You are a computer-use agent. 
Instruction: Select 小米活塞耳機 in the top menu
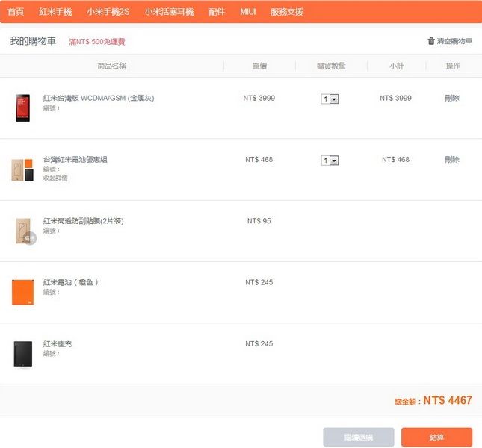[169, 12]
